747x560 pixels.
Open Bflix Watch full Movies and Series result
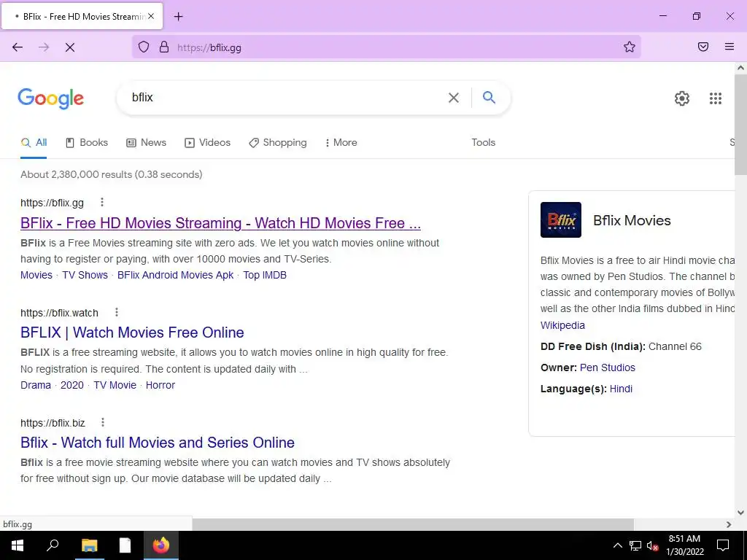[x=158, y=443]
